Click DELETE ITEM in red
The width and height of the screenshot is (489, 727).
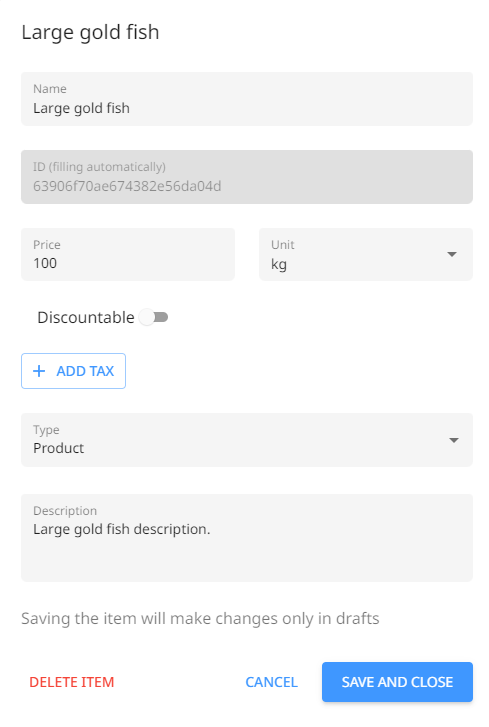coord(72,682)
